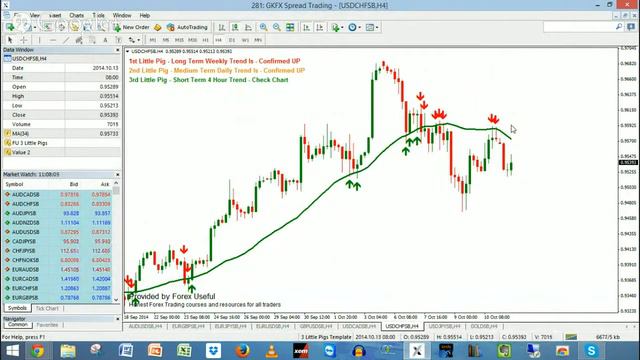Switch to the Favorites tab in Navigator

47,325
